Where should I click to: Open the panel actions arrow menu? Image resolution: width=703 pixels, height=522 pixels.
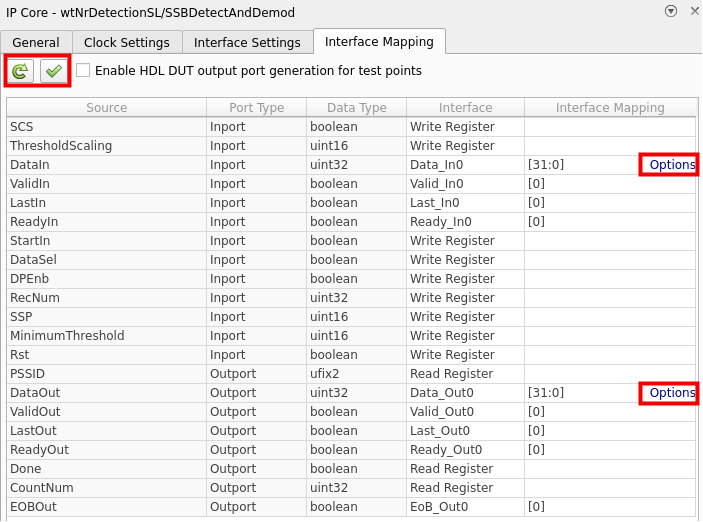point(670,11)
